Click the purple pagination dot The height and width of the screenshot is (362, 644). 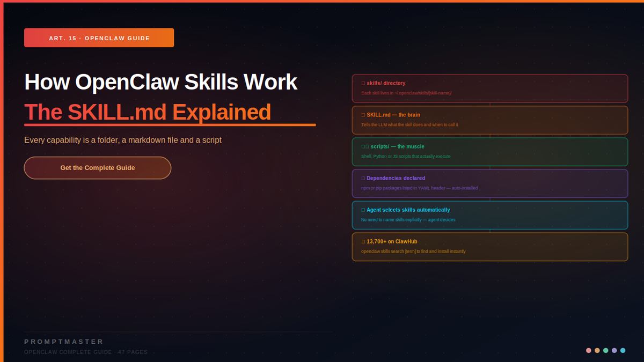click(614, 350)
